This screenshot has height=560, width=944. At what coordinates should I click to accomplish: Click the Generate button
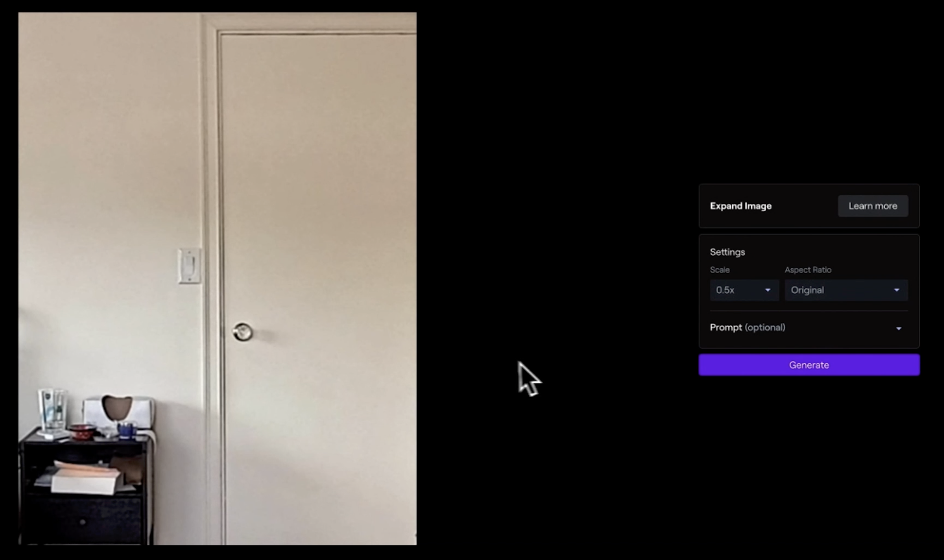click(809, 365)
